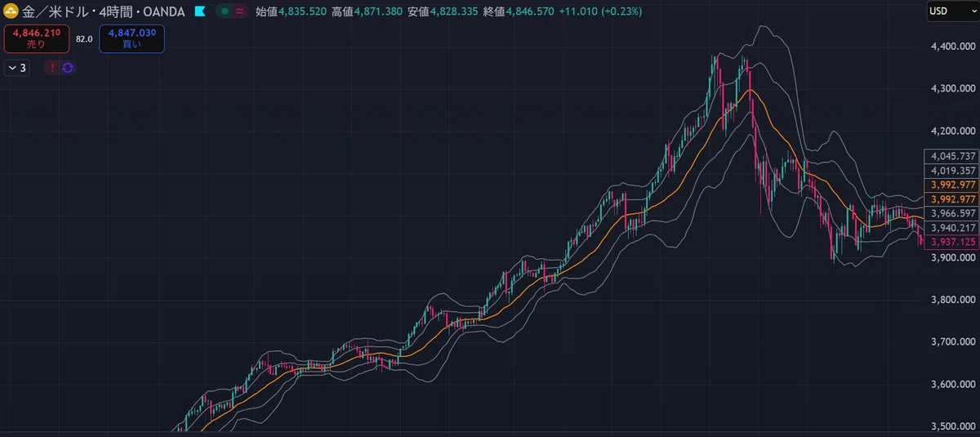The image size is (980, 437).
Task: Click the open price 始値4,835.520
Action: [x=290, y=12]
